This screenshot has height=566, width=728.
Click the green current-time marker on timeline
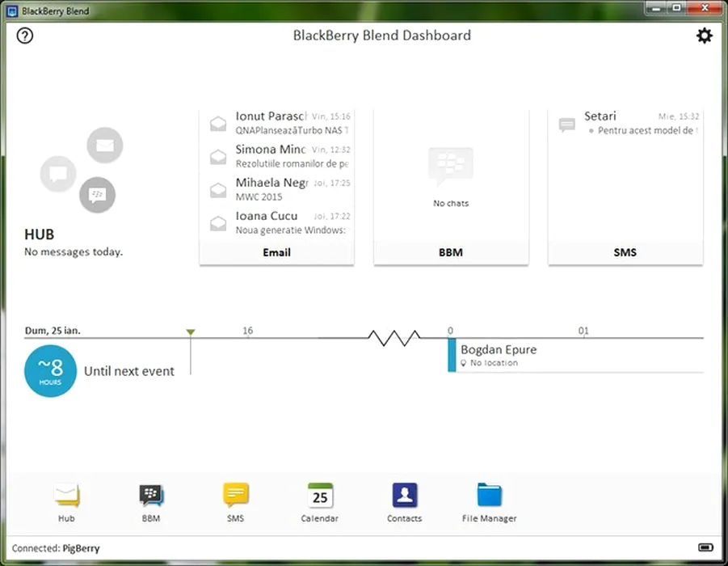[191, 332]
